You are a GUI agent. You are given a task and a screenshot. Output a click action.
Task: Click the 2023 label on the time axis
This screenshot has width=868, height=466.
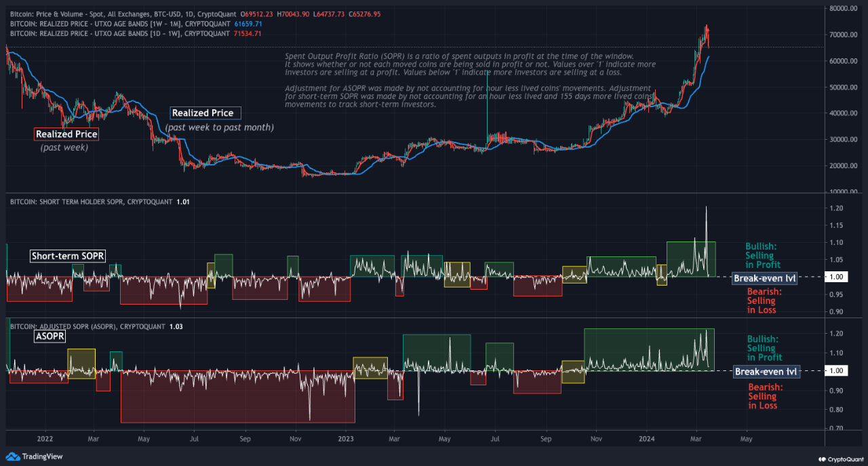tap(345, 439)
